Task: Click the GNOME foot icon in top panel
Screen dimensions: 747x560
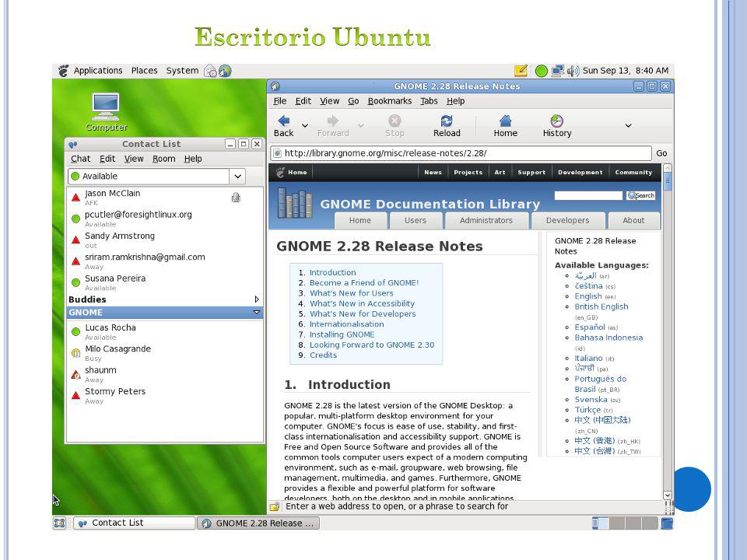Action: coord(63,71)
